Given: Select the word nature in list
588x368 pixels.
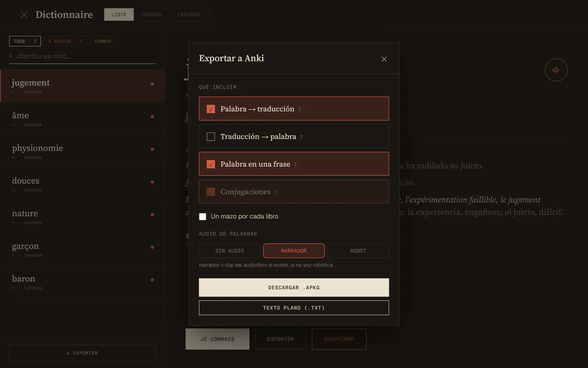Looking at the screenshot, I should pyautogui.click(x=82, y=217).
